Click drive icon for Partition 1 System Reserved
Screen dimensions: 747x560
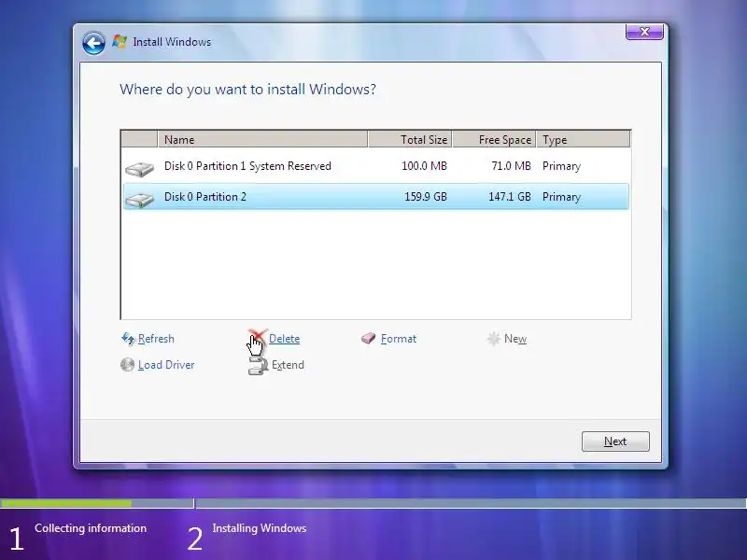tap(139, 169)
